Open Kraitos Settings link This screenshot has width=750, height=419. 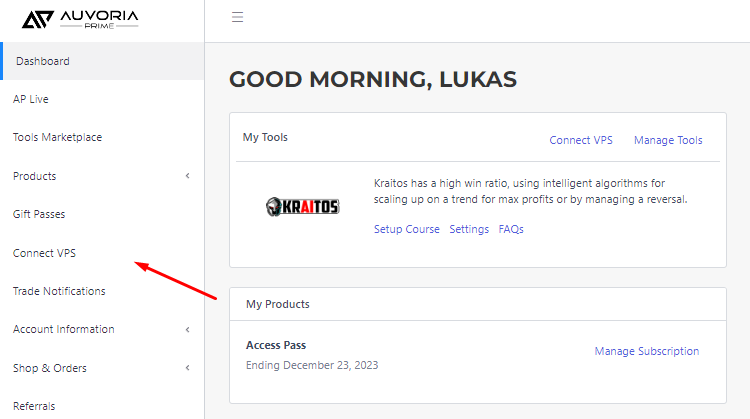click(469, 229)
